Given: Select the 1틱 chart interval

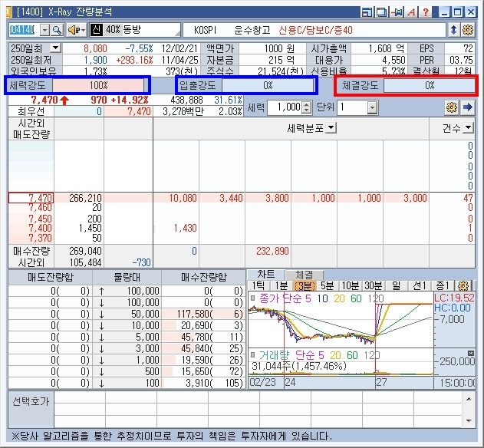Looking at the screenshot, I should 258,285.
